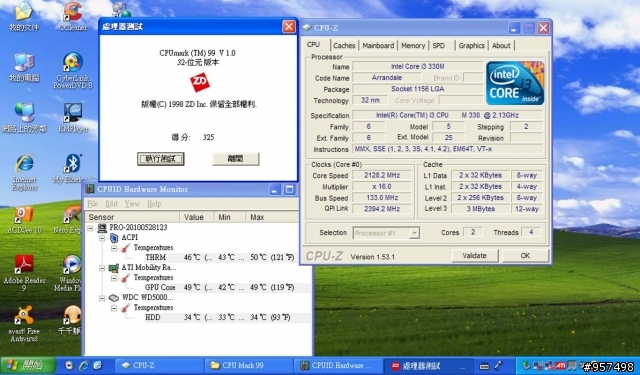640x375 pixels.
Task: Click the WDC hard drive icon in tree
Action: pos(113,297)
